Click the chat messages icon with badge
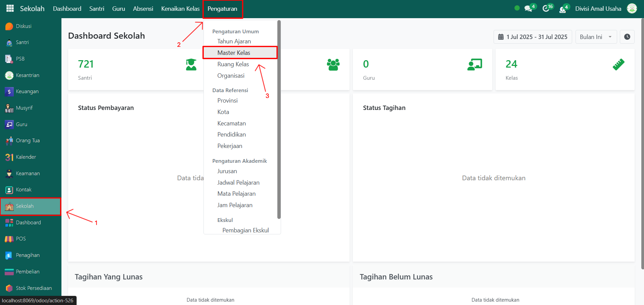Viewport: 644px width, 305px height. (528, 9)
